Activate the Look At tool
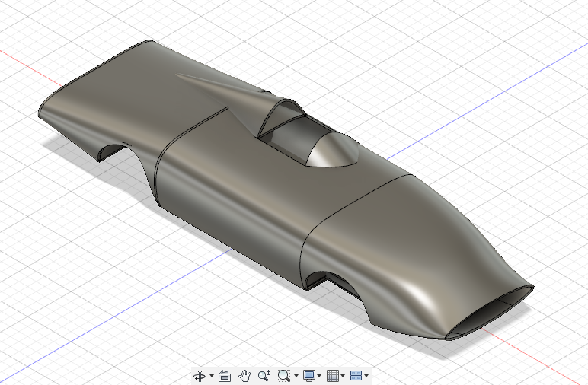 (225, 376)
